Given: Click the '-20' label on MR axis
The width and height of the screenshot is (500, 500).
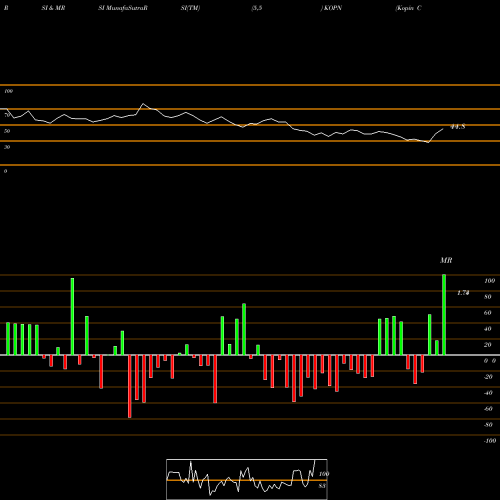Looking at the screenshot, I should [x=488, y=377].
